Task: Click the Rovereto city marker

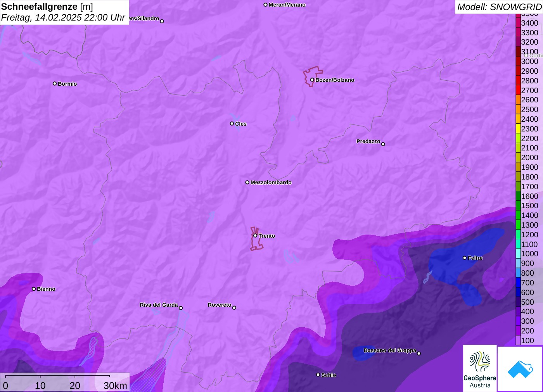Action: tap(234, 308)
